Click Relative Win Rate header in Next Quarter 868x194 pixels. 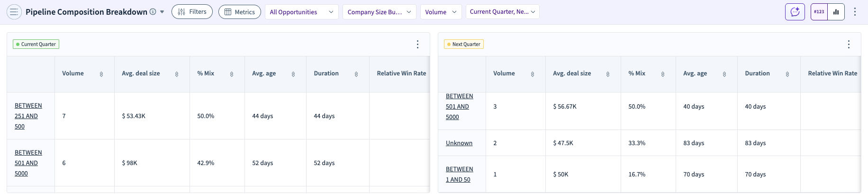click(x=832, y=73)
